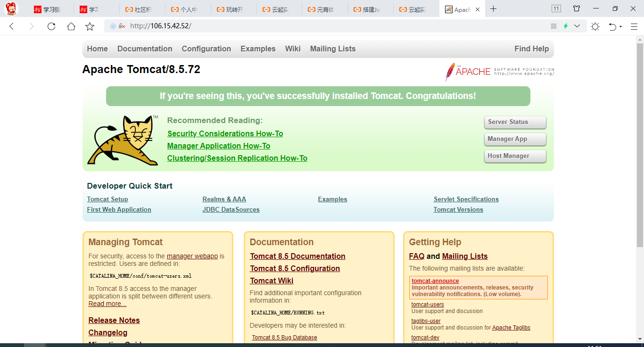Screen dimensions: 644x347
Task: Open Configuration in the navigation bar
Action: pyautogui.click(x=206, y=49)
